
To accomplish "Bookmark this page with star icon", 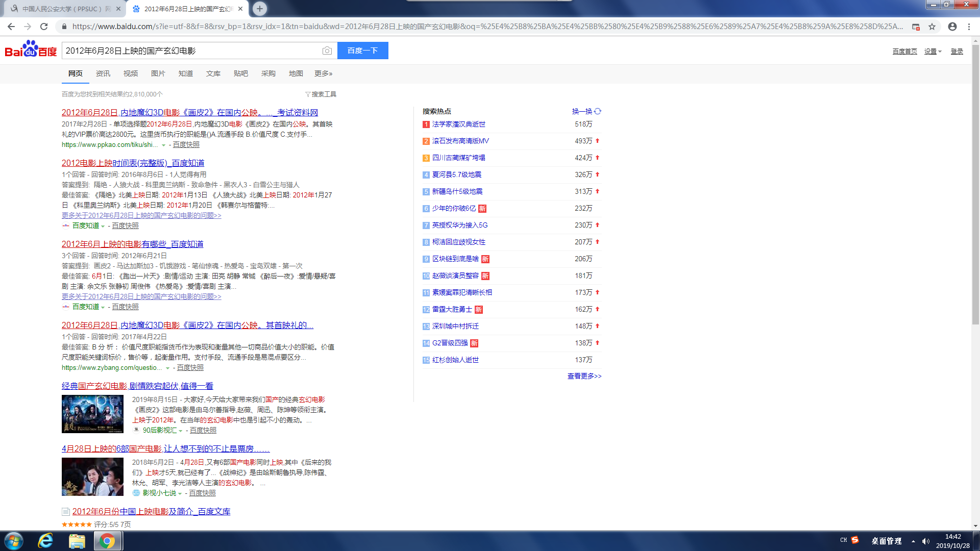I will [932, 27].
